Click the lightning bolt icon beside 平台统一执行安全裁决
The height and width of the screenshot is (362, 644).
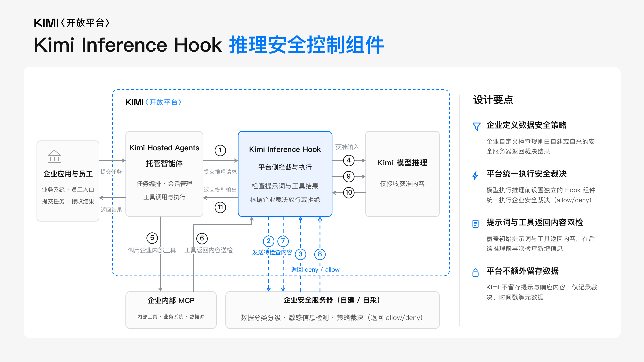click(475, 175)
